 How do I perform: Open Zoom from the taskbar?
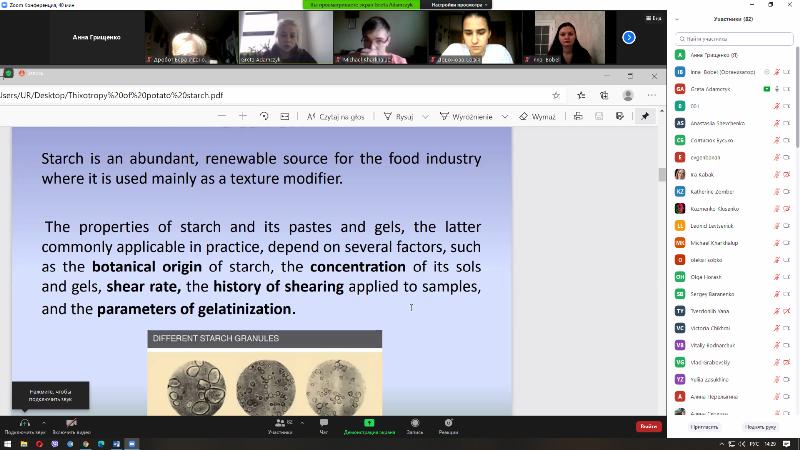tap(132, 444)
